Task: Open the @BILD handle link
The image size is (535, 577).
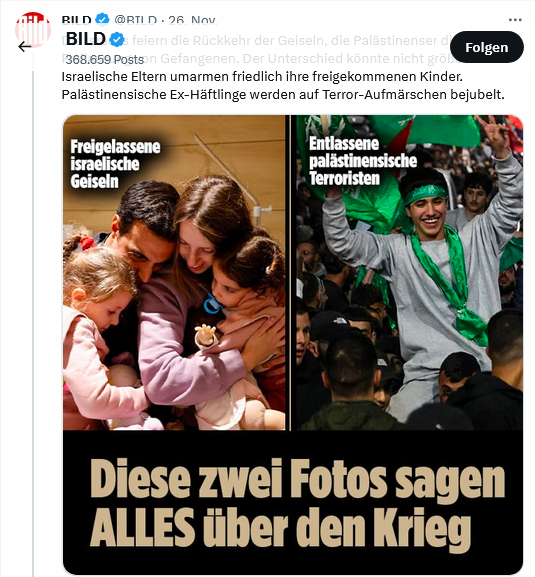Action: (135, 20)
